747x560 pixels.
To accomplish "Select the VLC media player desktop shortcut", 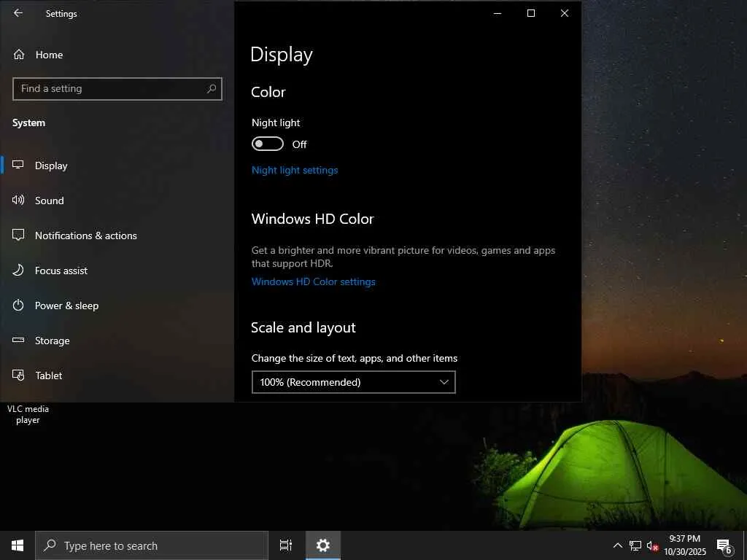I will pos(28,414).
